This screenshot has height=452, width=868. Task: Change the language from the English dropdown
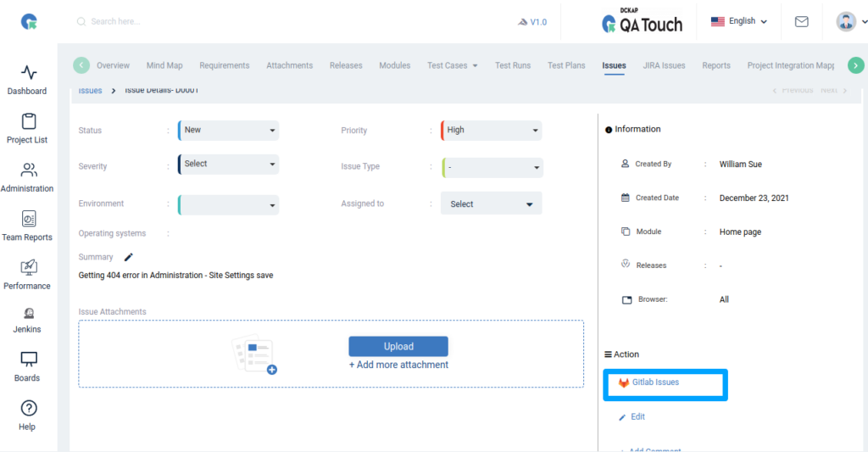(x=739, y=22)
